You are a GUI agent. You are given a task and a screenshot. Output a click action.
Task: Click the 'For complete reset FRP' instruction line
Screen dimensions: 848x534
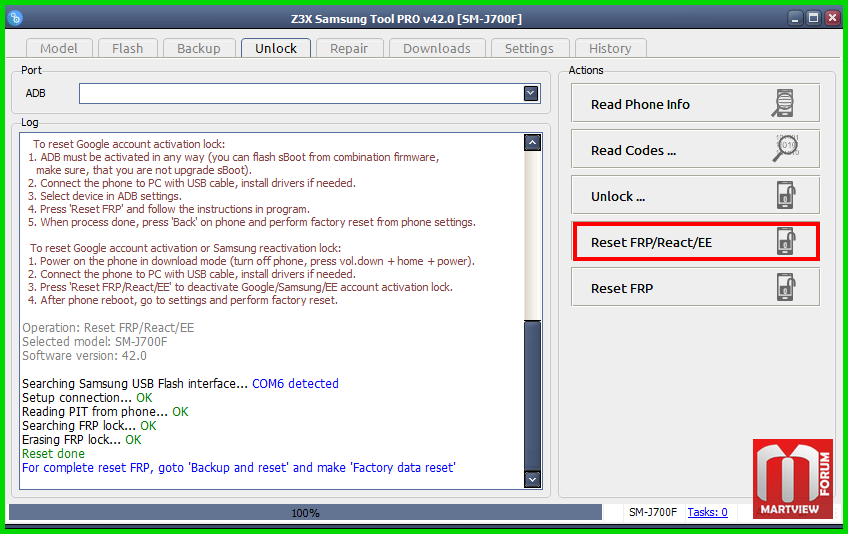click(238, 468)
